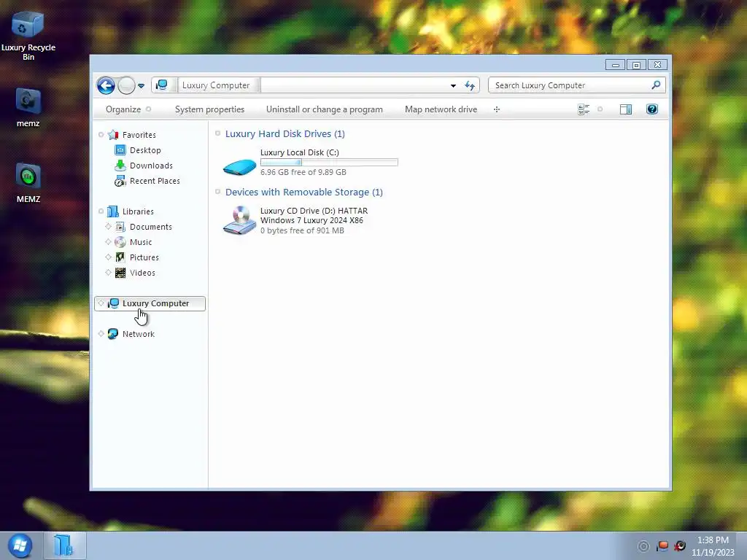Expand the Network tree node

coord(101,334)
